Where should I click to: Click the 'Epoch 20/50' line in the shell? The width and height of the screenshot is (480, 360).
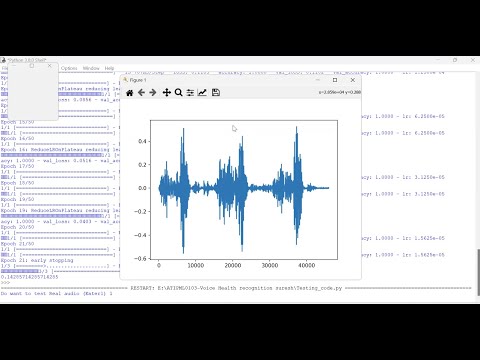tap(17, 227)
